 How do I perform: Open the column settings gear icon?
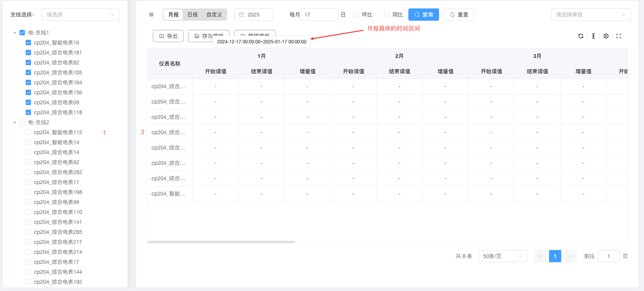606,36
